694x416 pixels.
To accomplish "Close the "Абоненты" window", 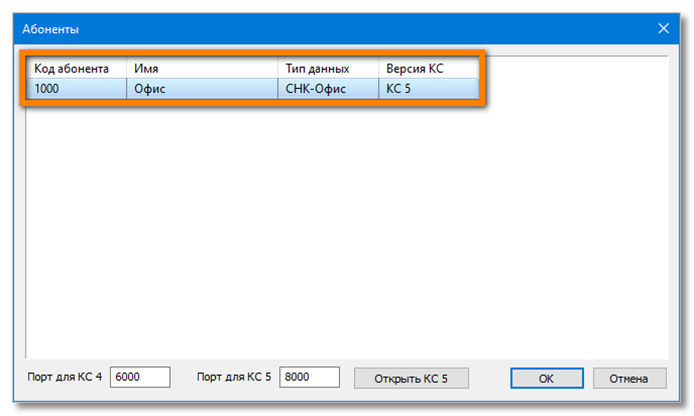I will [x=663, y=30].
